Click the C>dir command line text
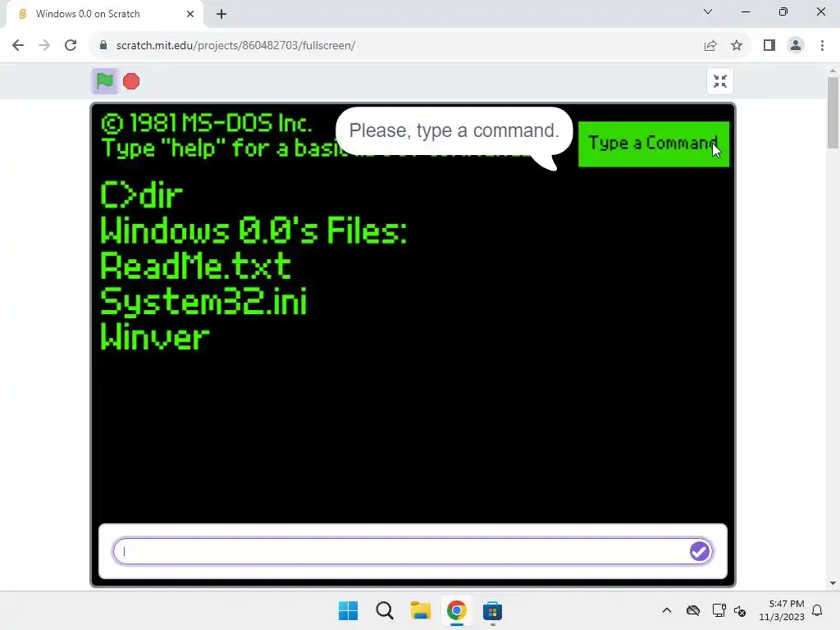Screen dimensions: 840x630 (141, 195)
